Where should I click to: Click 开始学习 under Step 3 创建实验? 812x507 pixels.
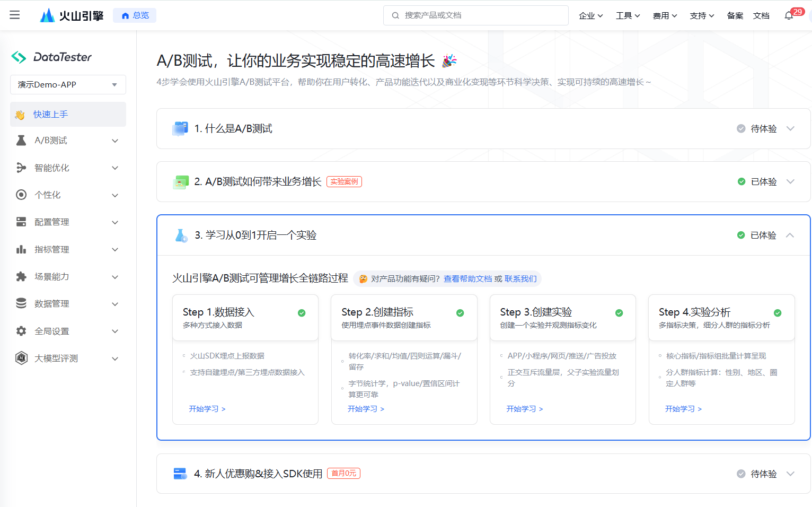tap(525, 409)
